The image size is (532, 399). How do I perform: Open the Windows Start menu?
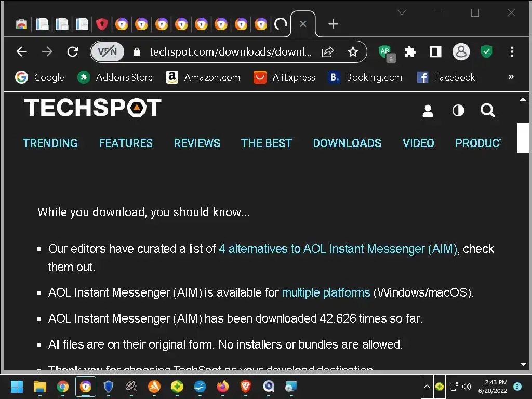point(17,387)
